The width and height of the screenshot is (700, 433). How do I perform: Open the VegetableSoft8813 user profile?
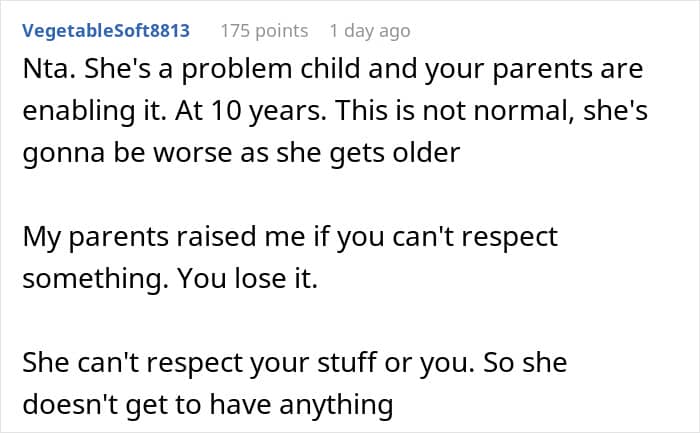coord(106,31)
